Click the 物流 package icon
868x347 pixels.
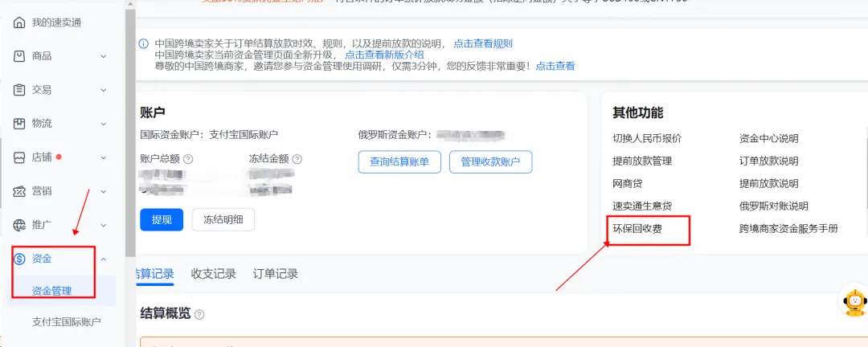(x=19, y=124)
